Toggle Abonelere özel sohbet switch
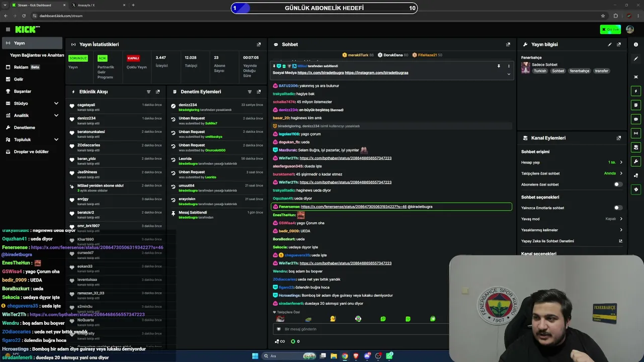The width and height of the screenshot is (644, 362). [x=618, y=185]
